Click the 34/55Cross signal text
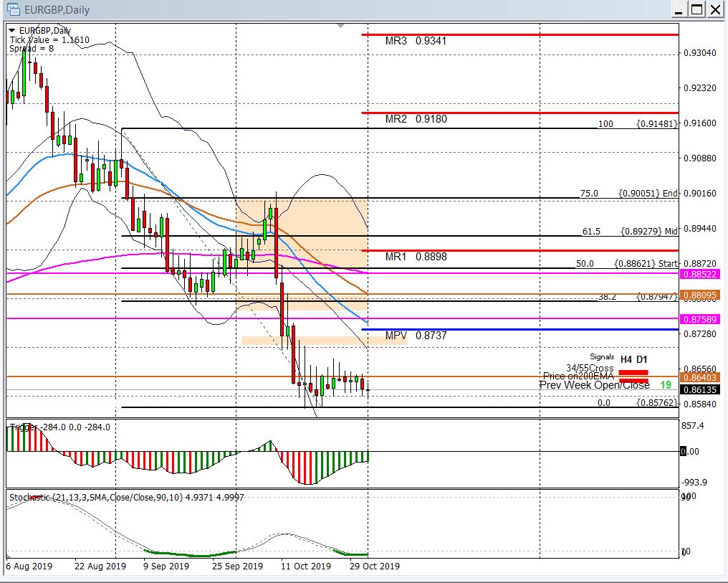 [589, 368]
